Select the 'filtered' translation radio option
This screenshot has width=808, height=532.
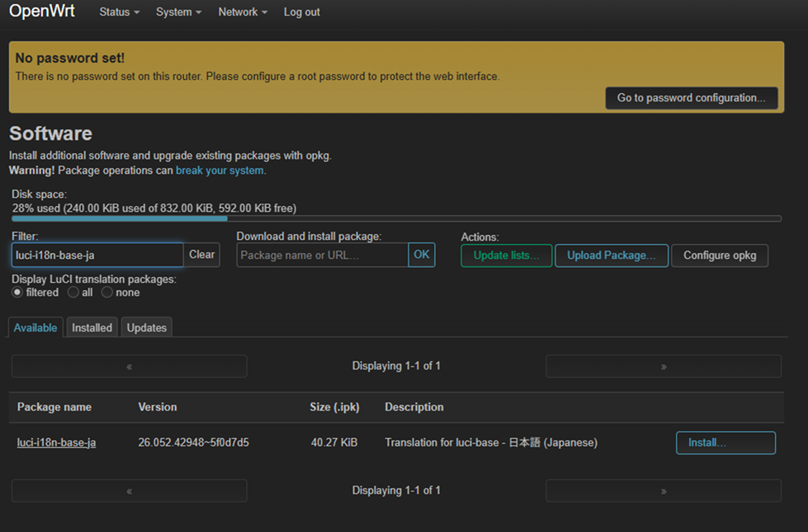pyautogui.click(x=17, y=293)
